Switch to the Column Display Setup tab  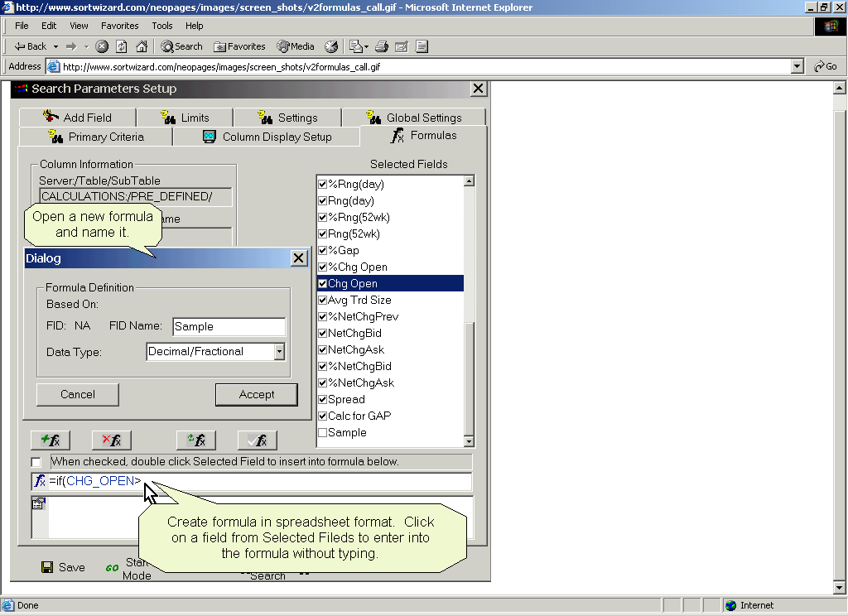(x=267, y=137)
